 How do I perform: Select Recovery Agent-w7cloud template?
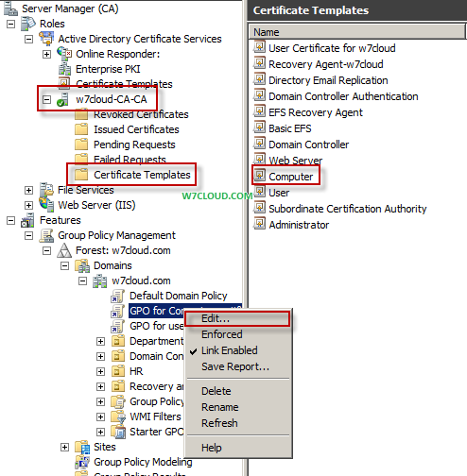[326, 64]
